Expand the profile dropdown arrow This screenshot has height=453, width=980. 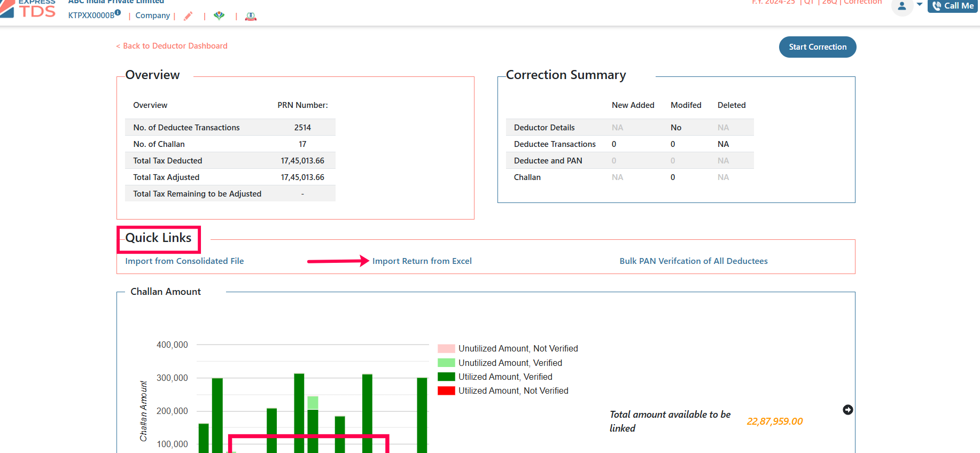coord(920,4)
